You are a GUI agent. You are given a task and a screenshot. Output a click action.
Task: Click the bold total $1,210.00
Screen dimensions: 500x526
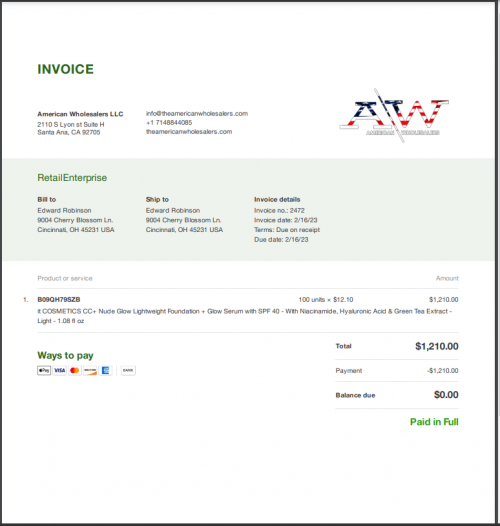click(x=437, y=346)
